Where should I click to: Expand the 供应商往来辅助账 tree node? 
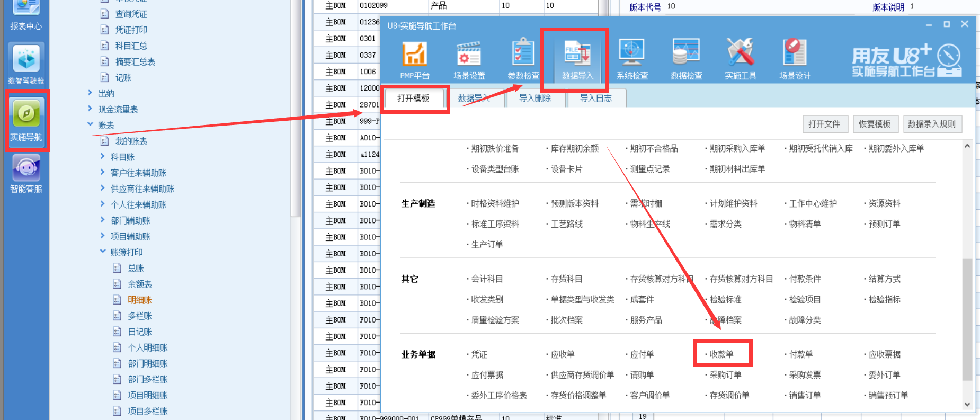point(103,188)
